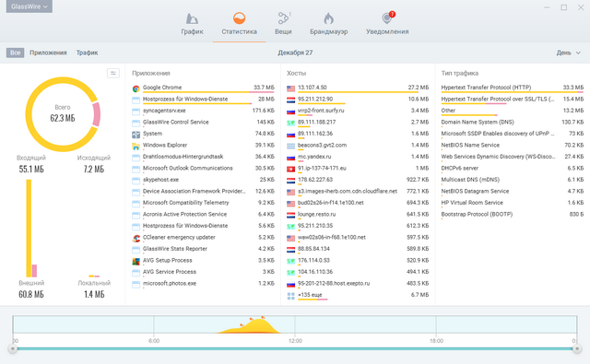Click the AVG Setup Process icon
The width and height of the screenshot is (590, 364).
click(136, 262)
